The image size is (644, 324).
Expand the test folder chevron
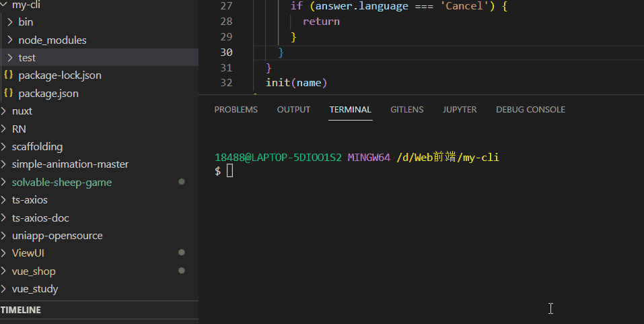click(x=10, y=57)
